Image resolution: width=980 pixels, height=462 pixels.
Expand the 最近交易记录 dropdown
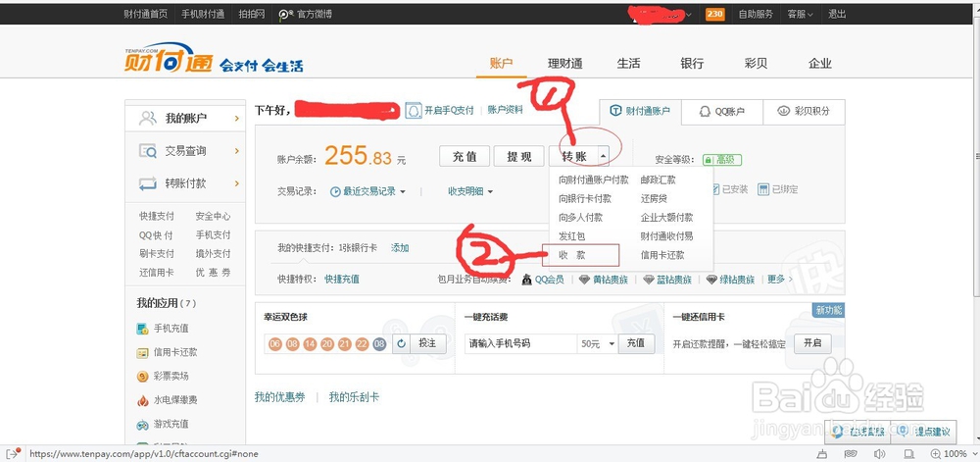pyautogui.click(x=403, y=192)
